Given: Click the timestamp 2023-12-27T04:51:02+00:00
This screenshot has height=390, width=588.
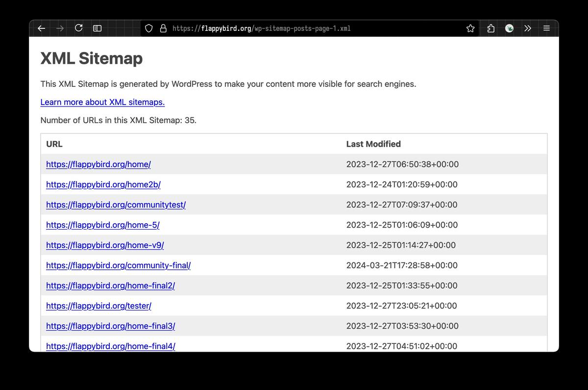Looking at the screenshot, I should coord(402,346).
